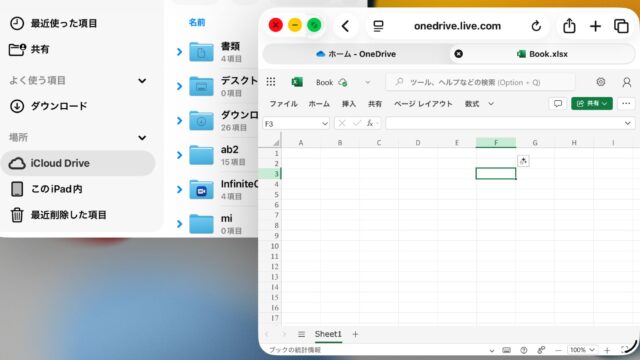
Task: Close the Book.xlsx tab
Action: point(458,54)
